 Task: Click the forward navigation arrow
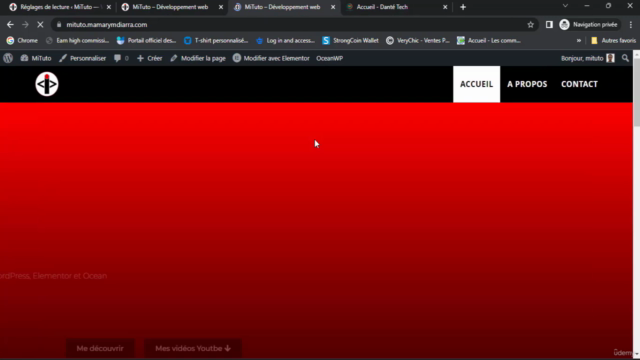click(25, 24)
